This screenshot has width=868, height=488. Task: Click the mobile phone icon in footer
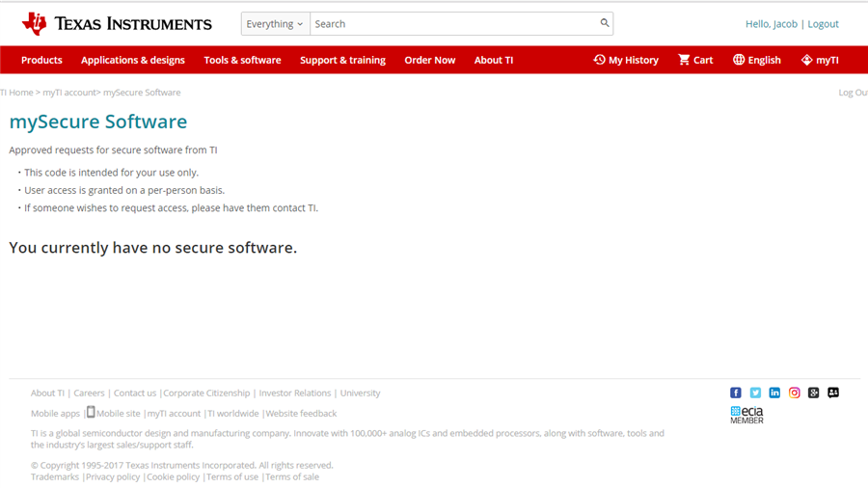tap(91, 412)
